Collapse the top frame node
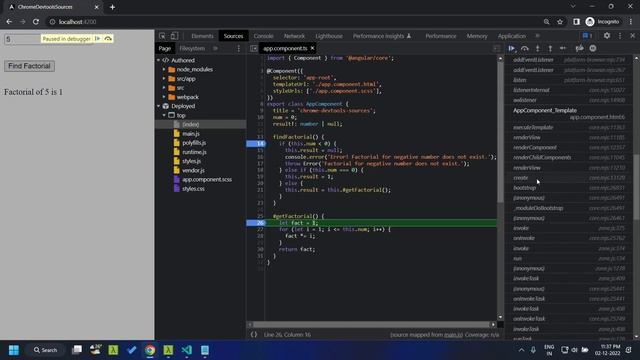The height and width of the screenshot is (360, 640). [164, 116]
